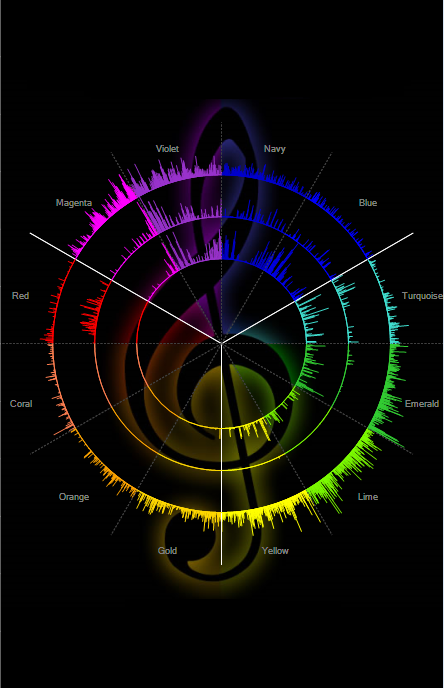Click bottom end of vertical white line
Image resolution: width=444 pixels, height=688 pixels.
click(222, 564)
